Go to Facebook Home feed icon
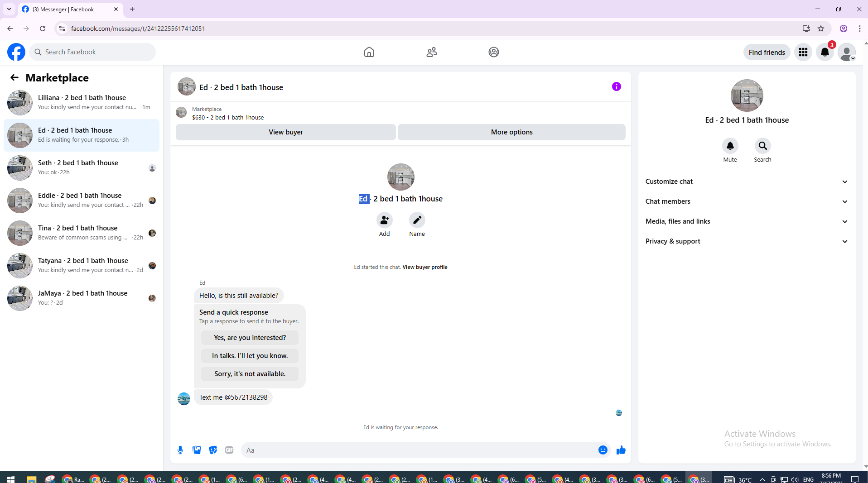 pos(369,52)
